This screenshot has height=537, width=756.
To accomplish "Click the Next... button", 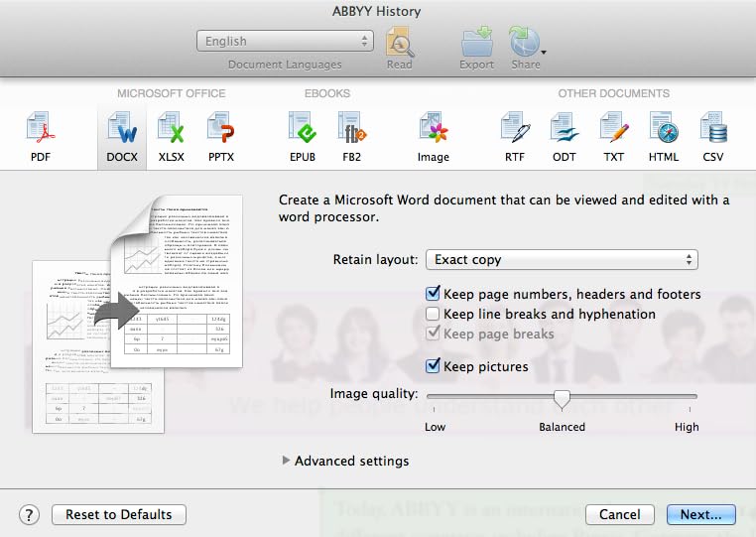I will click(700, 514).
